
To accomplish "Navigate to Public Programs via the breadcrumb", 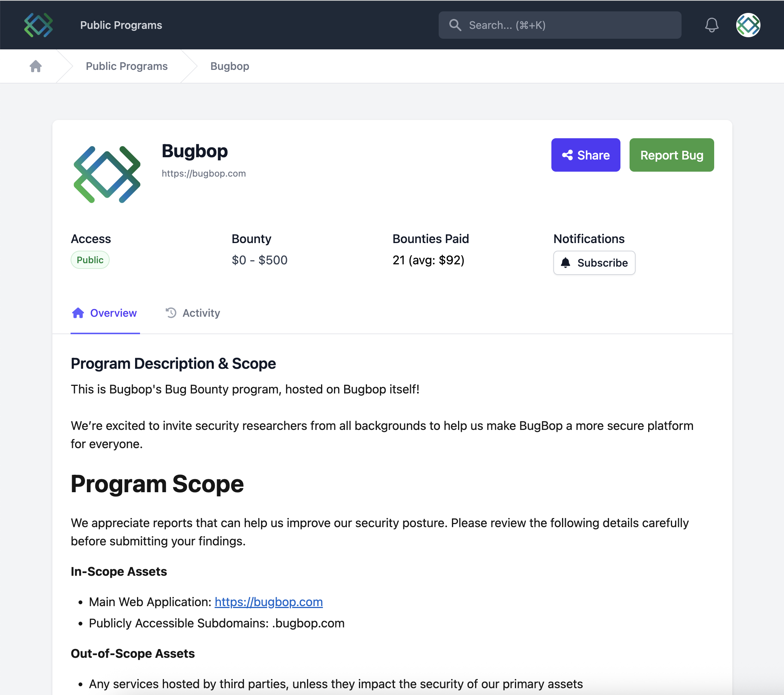I will [x=127, y=66].
